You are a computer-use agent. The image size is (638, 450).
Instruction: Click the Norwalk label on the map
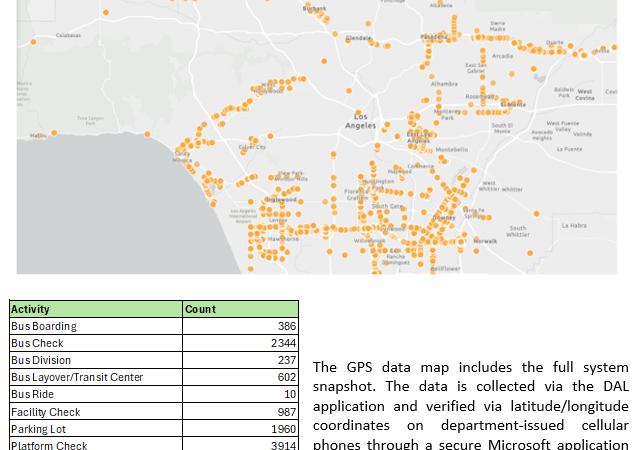tap(485, 241)
